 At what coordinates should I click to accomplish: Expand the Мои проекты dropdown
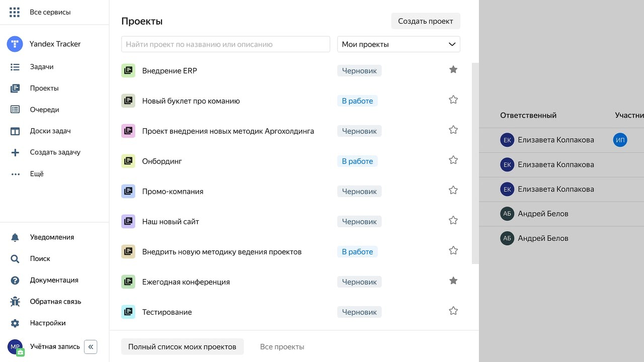pyautogui.click(x=398, y=44)
